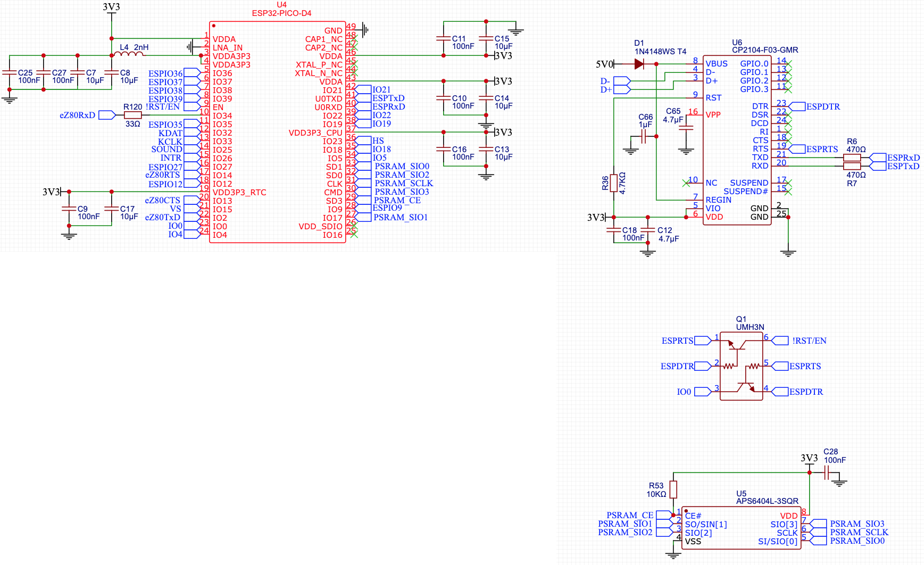Click the C10 100nF capacitor symbol
The height and width of the screenshot is (565, 924).
[444, 98]
